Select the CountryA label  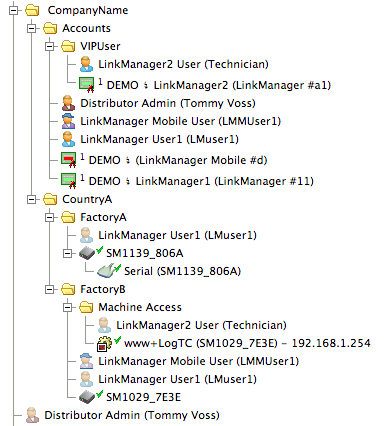pos(87,199)
